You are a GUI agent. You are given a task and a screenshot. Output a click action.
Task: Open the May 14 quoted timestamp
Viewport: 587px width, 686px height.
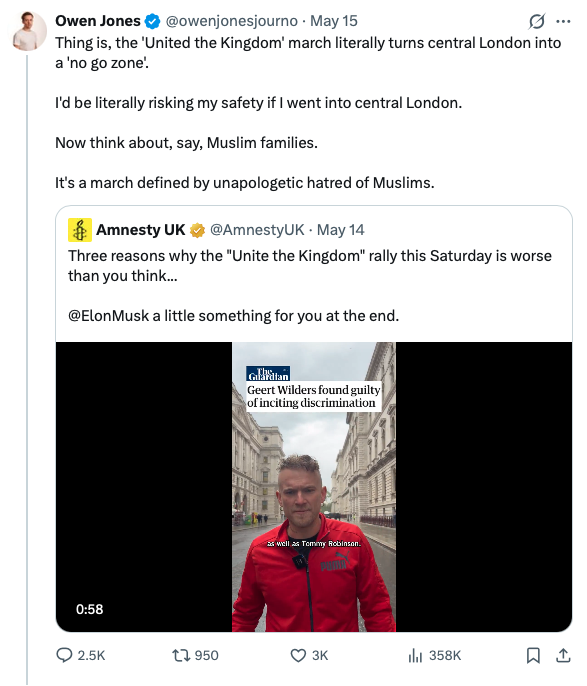(340, 230)
